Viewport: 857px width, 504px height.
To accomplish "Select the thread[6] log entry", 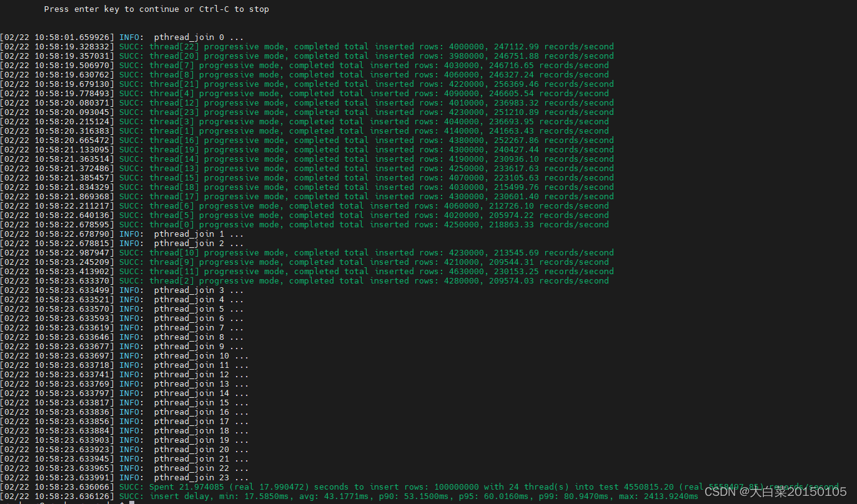I will pyautogui.click(x=304, y=206).
